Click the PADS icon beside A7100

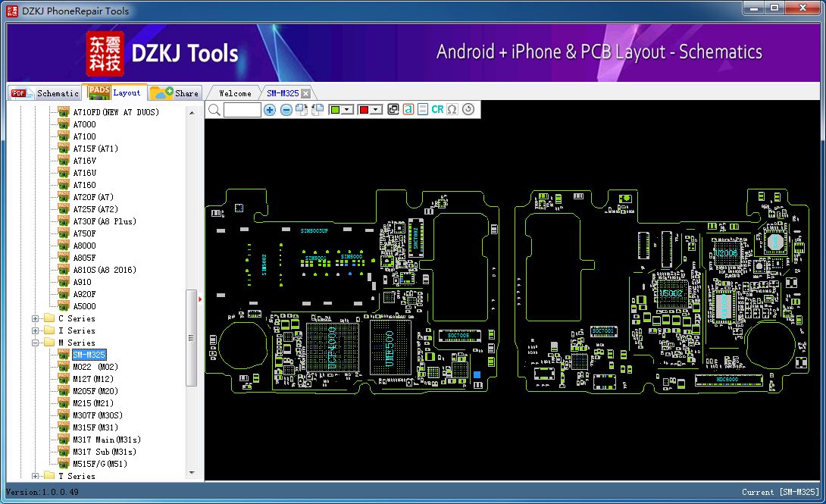[x=64, y=136]
